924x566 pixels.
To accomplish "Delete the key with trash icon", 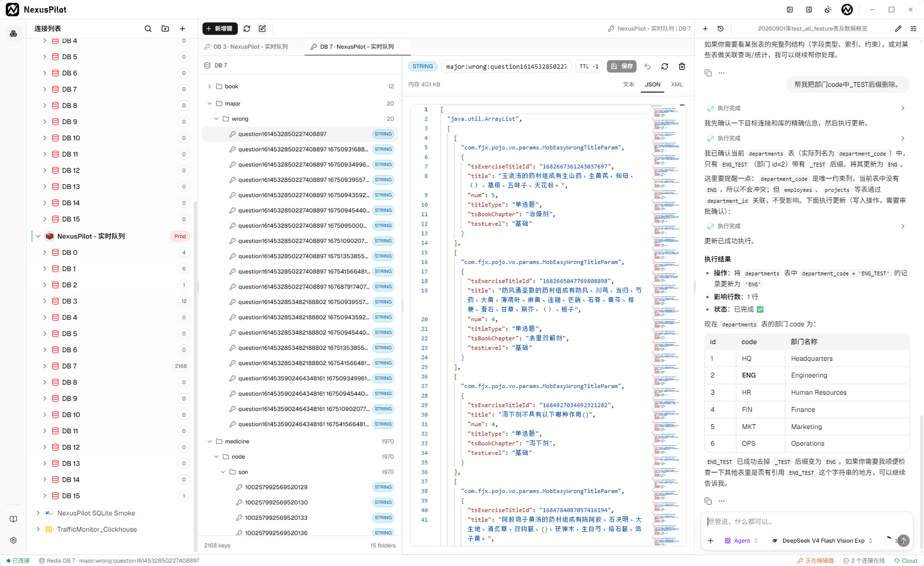I will [682, 66].
